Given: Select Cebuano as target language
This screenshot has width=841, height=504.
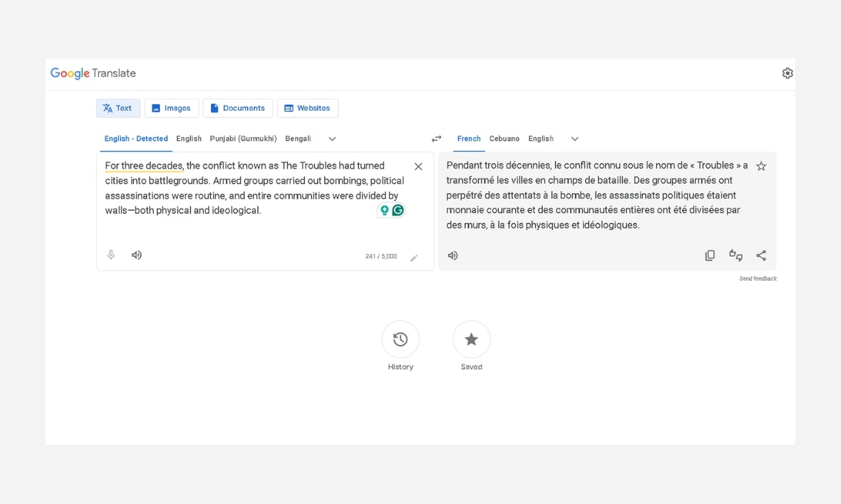Looking at the screenshot, I should pyautogui.click(x=504, y=139).
